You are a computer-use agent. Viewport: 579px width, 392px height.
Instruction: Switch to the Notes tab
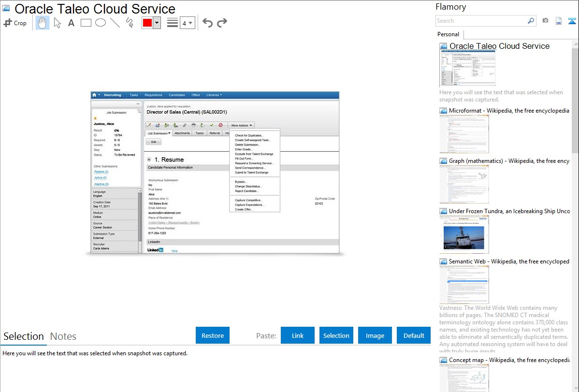[63, 336]
